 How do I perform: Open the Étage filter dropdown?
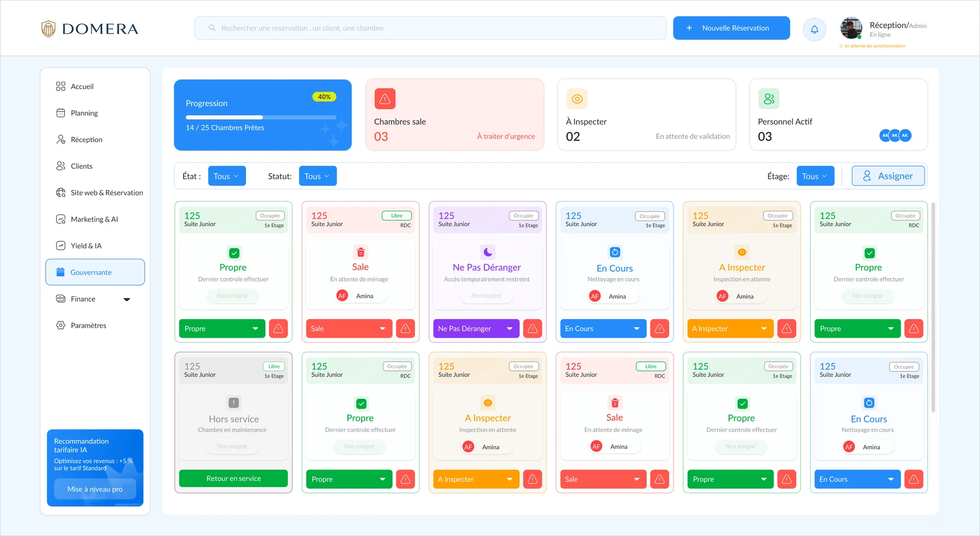point(816,176)
